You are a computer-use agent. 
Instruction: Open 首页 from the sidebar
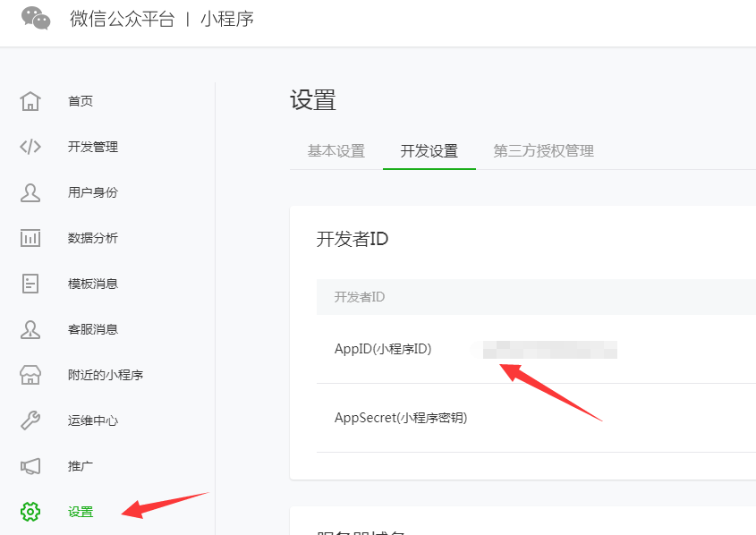tap(81, 101)
